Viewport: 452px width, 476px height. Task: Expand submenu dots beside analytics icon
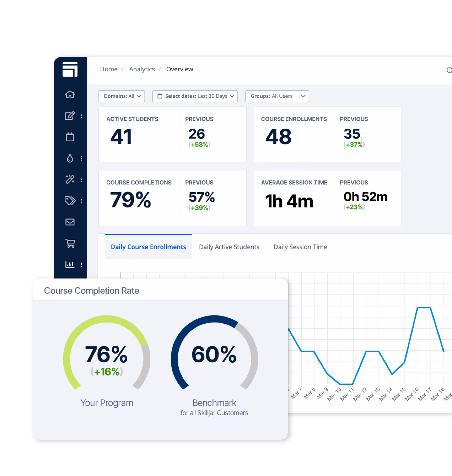click(x=82, y=265)
